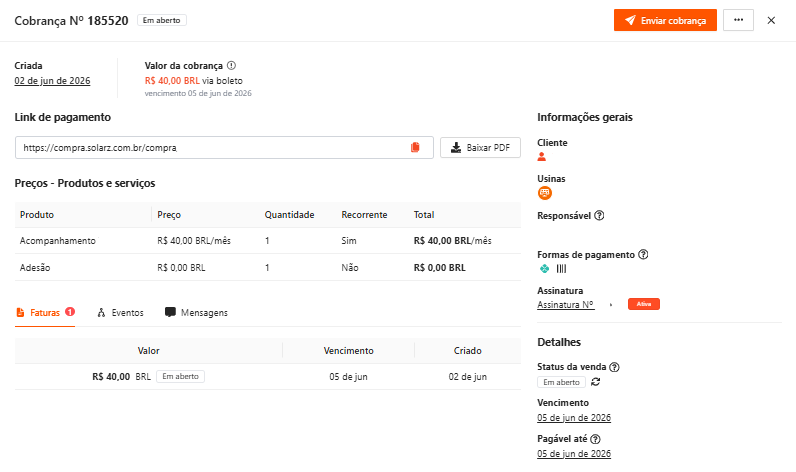Click the help icon next to Pagável até
This screenshot has width=796, height=472.
(x=595, y=439)
